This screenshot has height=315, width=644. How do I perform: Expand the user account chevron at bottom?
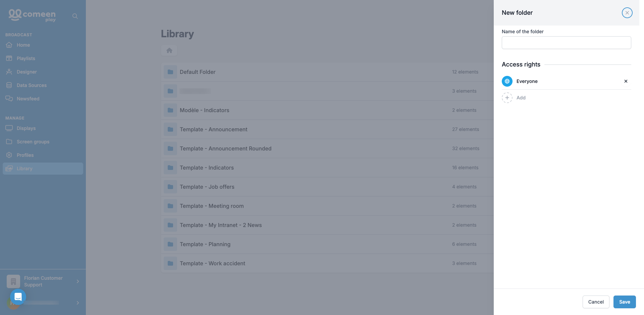point(78,303)
